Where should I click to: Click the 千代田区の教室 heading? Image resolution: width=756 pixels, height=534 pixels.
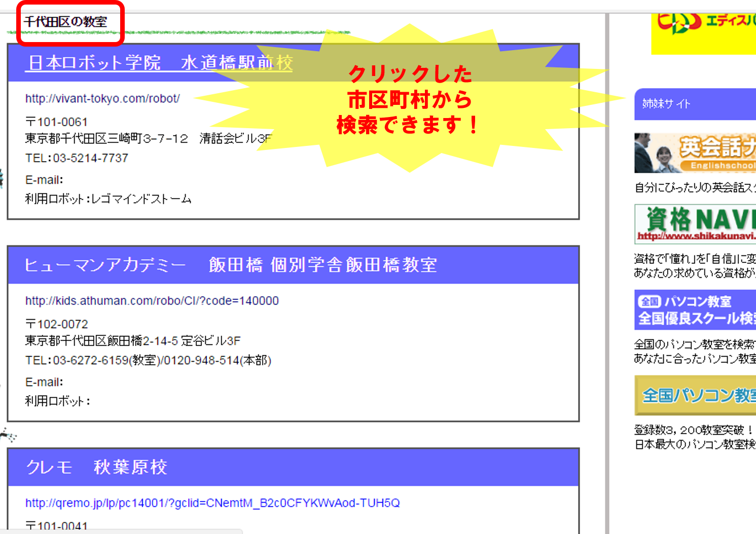point(65,22)
